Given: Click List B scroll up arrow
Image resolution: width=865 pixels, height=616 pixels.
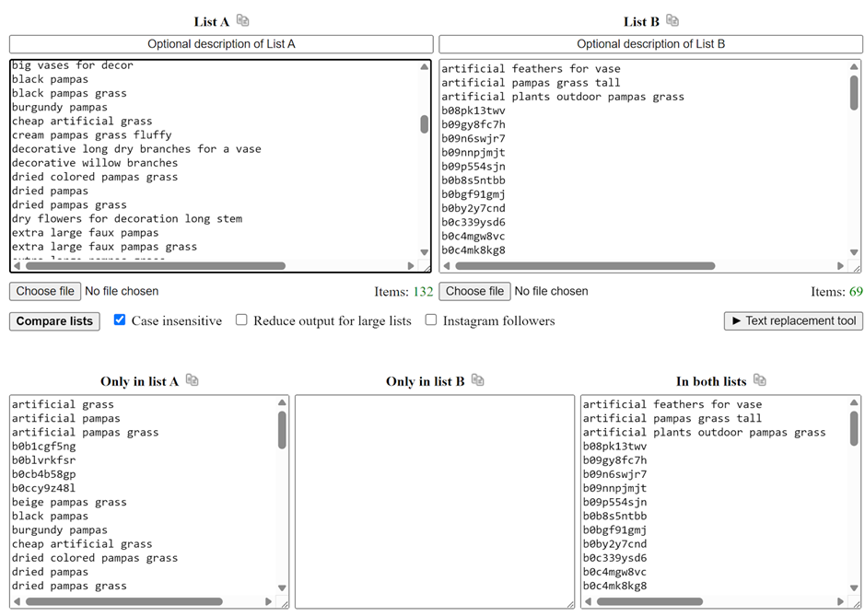Looking at the screenshot, I should pos(854,66).
